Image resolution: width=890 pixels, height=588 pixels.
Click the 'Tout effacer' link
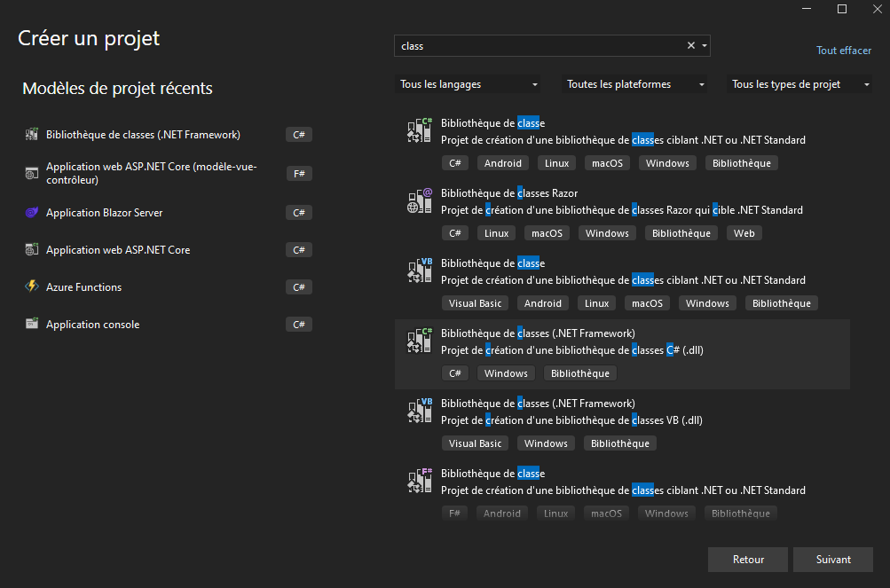tap(844, 51)
